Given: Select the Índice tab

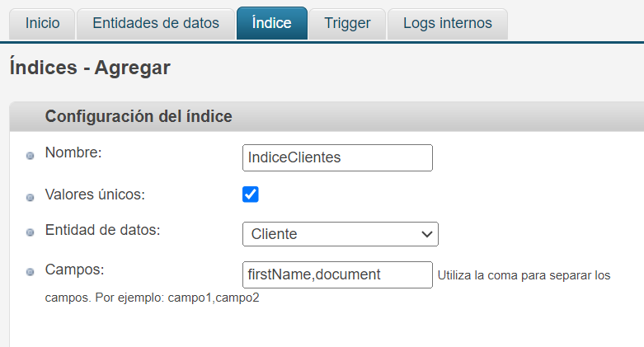Looking at the screenshot, I should coord(272,23).
